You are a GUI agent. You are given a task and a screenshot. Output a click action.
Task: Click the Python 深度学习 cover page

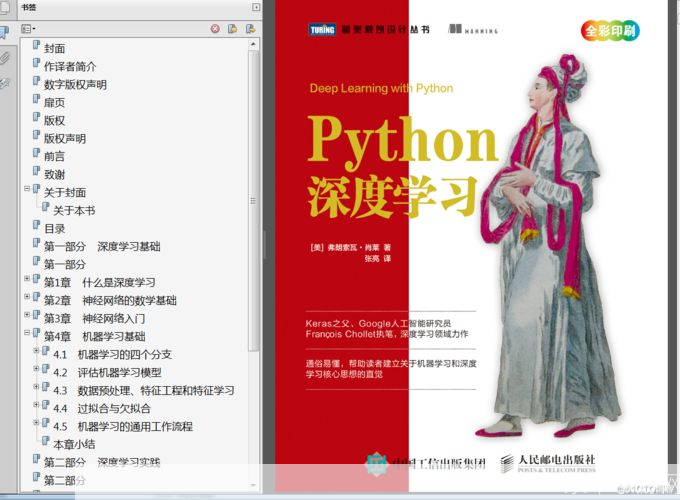click(x=471, y=246)
